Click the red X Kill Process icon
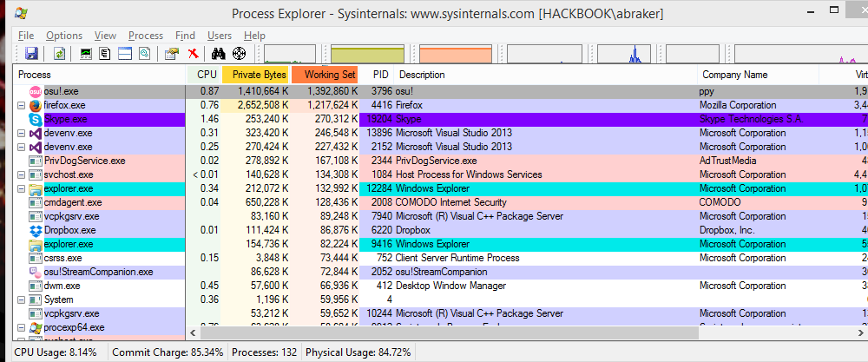Screen dimensions: 868x362 [x=193, y=54]
